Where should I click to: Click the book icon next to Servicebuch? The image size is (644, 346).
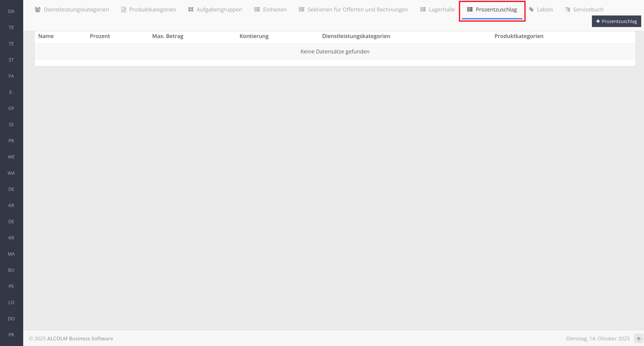[568, 10]
